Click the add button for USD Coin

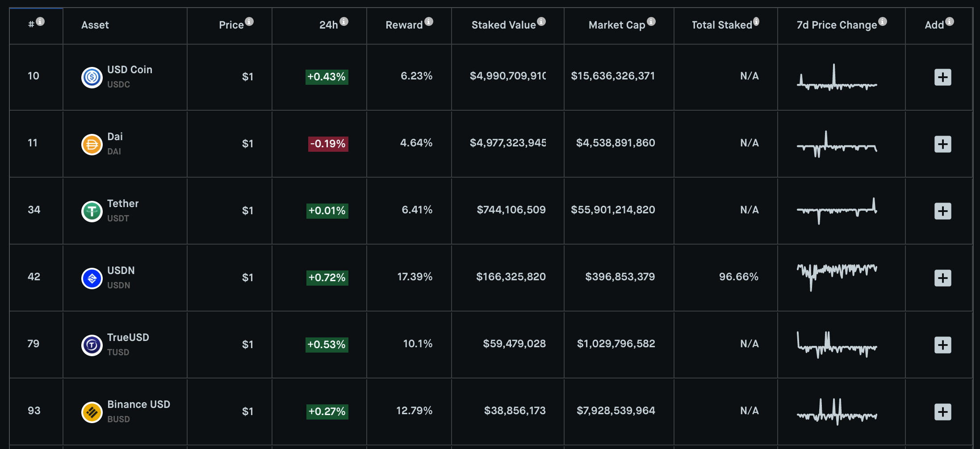pos(942,77)
